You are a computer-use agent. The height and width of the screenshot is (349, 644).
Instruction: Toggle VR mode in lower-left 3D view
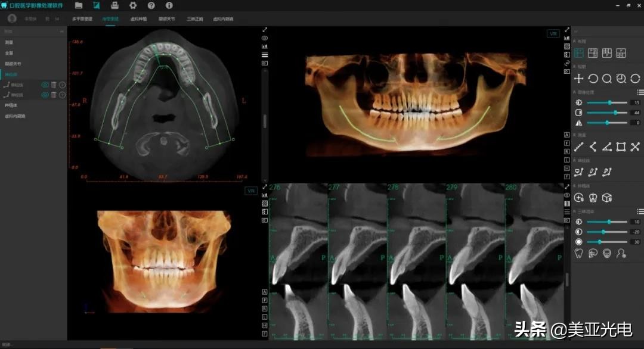coord(250,191)
